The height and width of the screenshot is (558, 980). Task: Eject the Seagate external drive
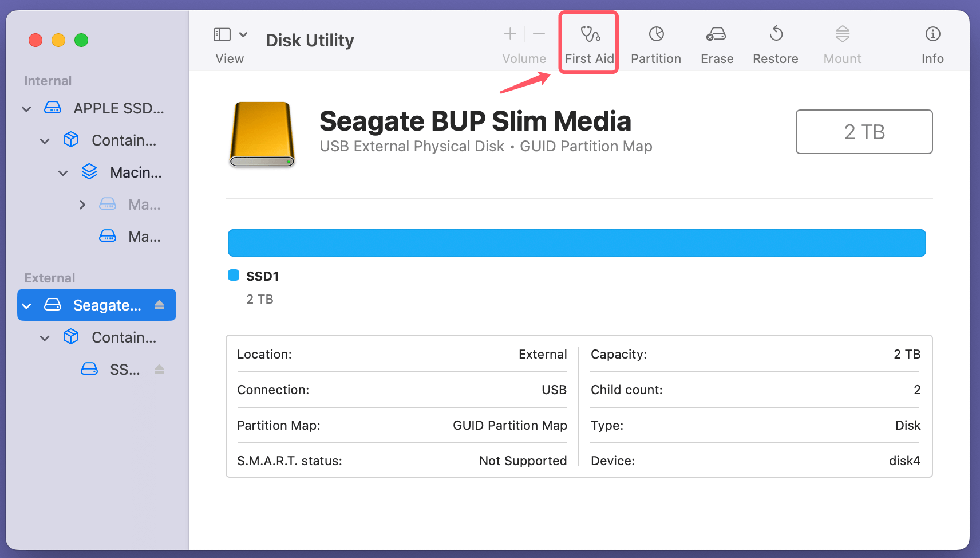tap(159, 305)
